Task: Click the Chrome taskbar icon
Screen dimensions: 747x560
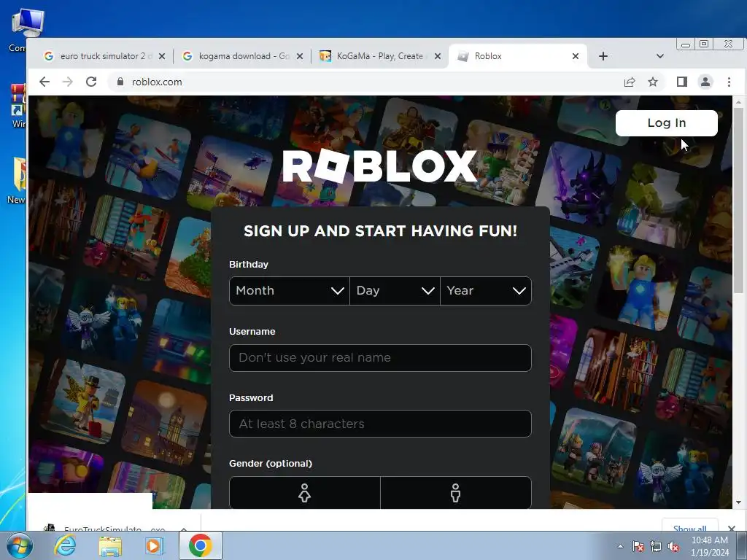Action: (200, 545)
